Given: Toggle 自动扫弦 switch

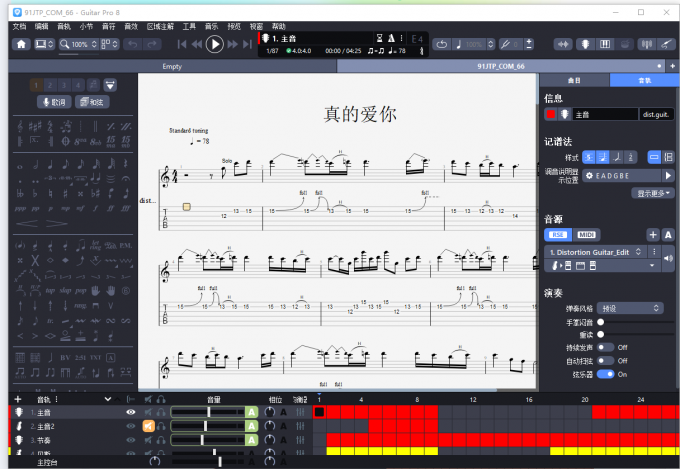Looking at the screenshot, I should pyautogui.click(x=605, y=361).
